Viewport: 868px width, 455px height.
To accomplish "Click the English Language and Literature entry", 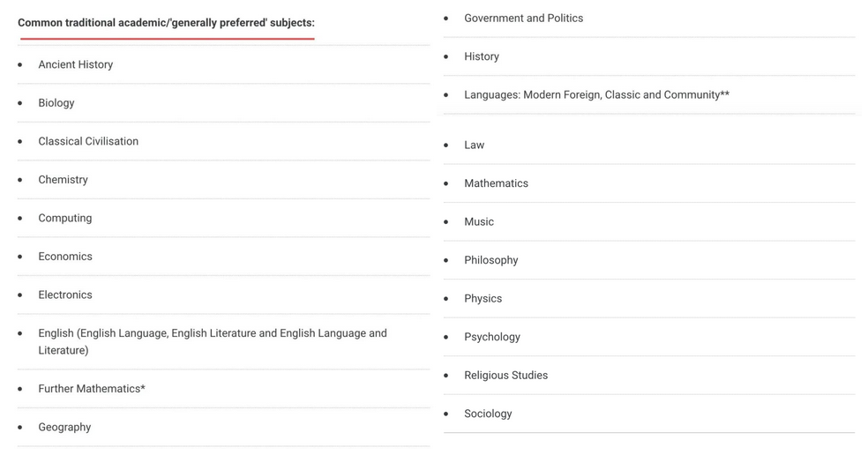I will (x=213, y=341).
